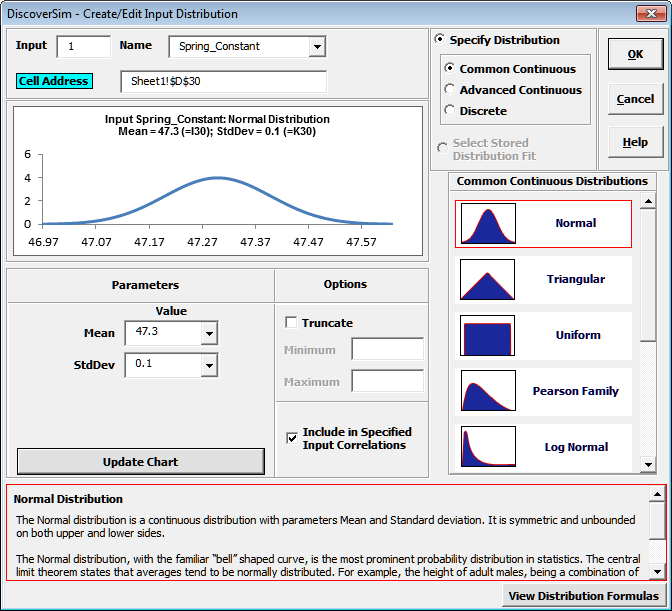Select the Uniform distribution thumbnail icon
Screen dimensions: 672x611
coord(488,335)
